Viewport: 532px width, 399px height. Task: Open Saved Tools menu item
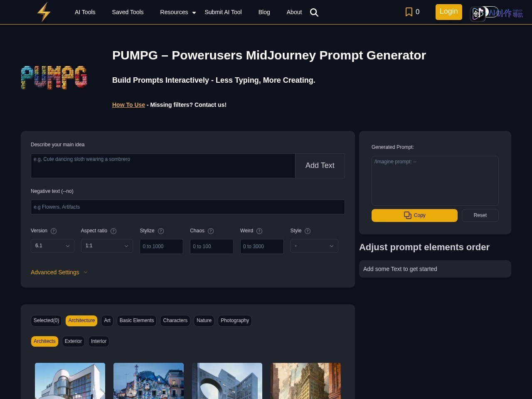(x=128, y=12)
